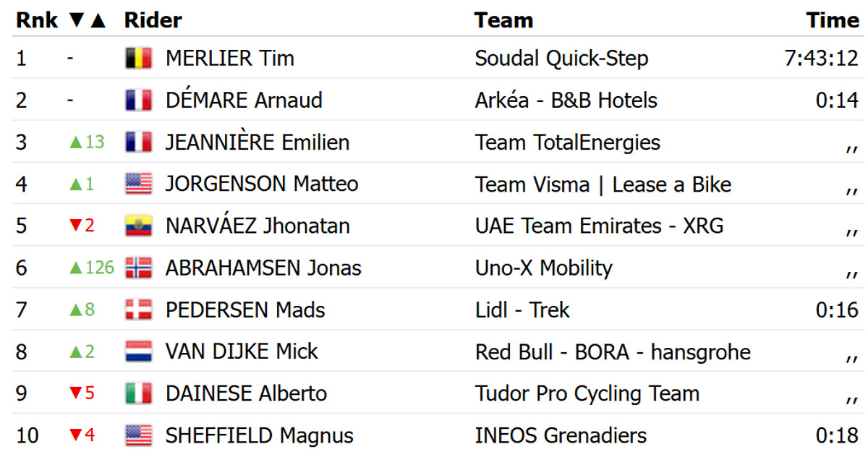Viewport: 868px width, 452px height.
Task: Sort the table by Rnk column
Action: click(x=36, y=20)
